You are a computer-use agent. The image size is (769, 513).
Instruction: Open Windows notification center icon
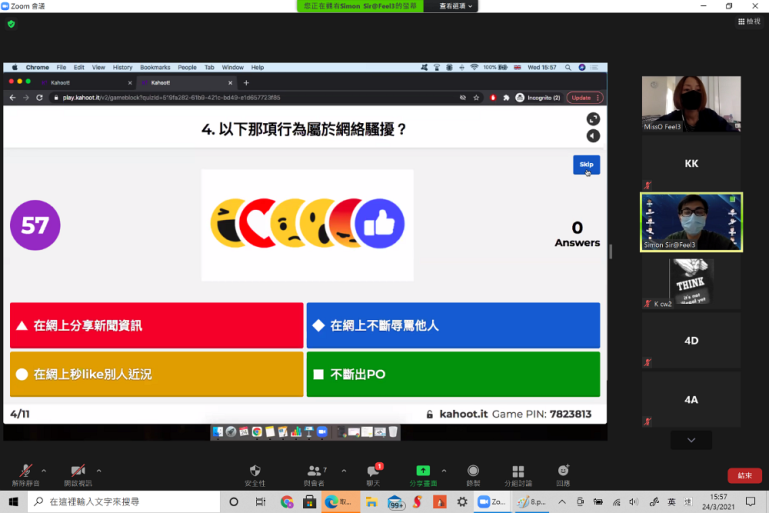(750, 502)
